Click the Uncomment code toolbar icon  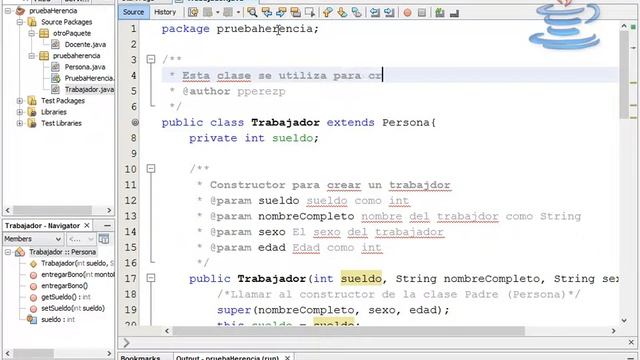click(454, 13)
